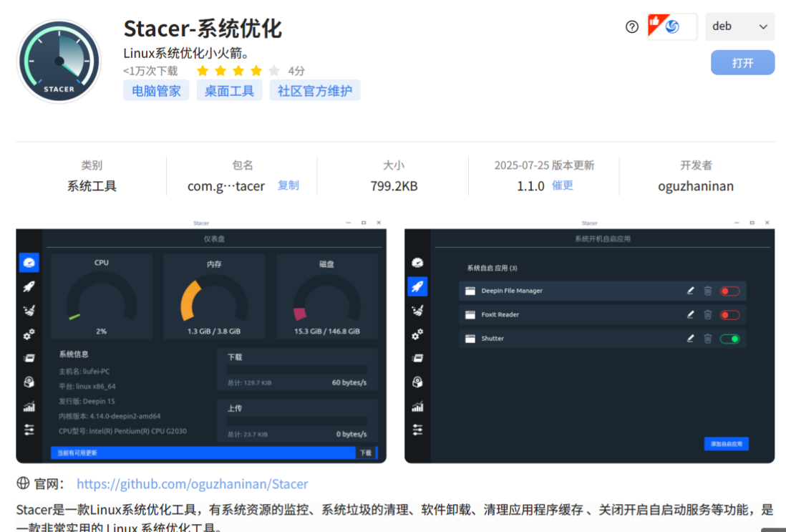Open the deb package format dropdown

click(740, 26)
